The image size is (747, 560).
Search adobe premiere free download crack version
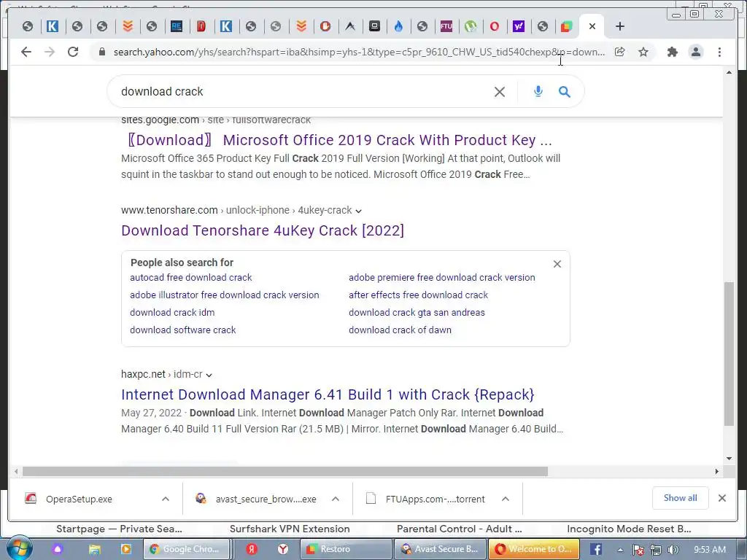pyautogui.click(x=441, y=278)
